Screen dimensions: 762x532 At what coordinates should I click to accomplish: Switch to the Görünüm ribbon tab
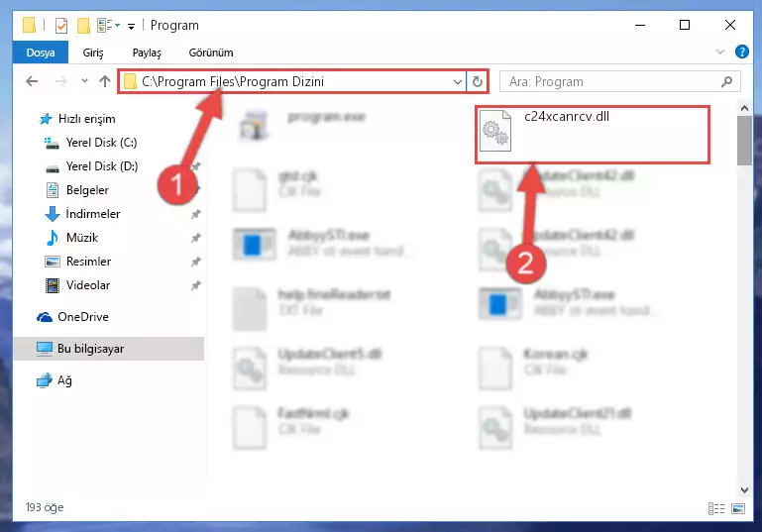211,53
